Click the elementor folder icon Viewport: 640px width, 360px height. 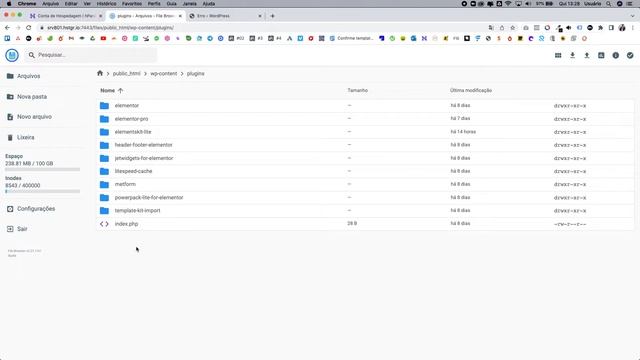click(x=104, y=106)
